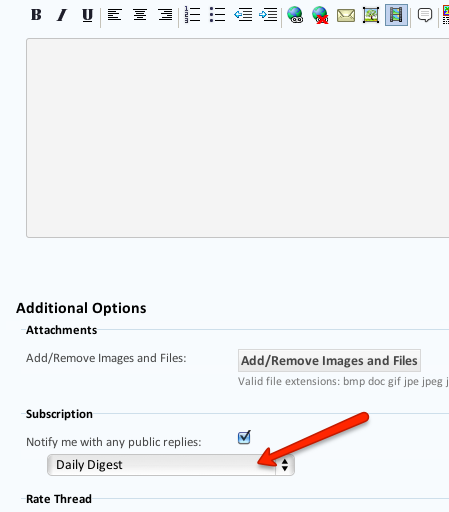Increase the text indent
Screen dimensions: 449x512
(268, 15)
